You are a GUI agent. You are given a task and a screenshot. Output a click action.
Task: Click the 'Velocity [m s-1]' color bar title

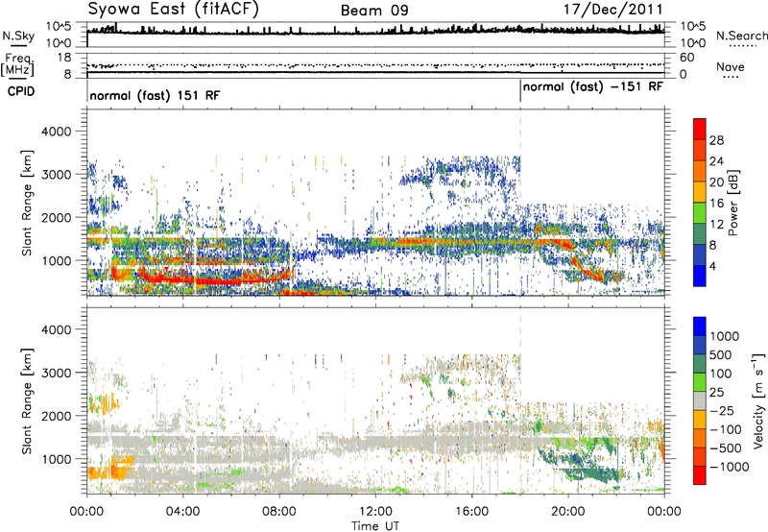[x=758, y=400]
